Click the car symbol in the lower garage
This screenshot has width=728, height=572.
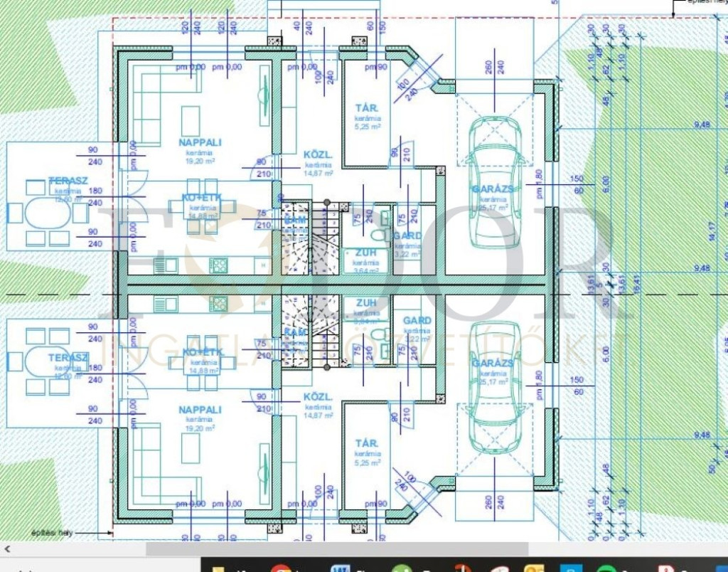[x=495, y=388]
